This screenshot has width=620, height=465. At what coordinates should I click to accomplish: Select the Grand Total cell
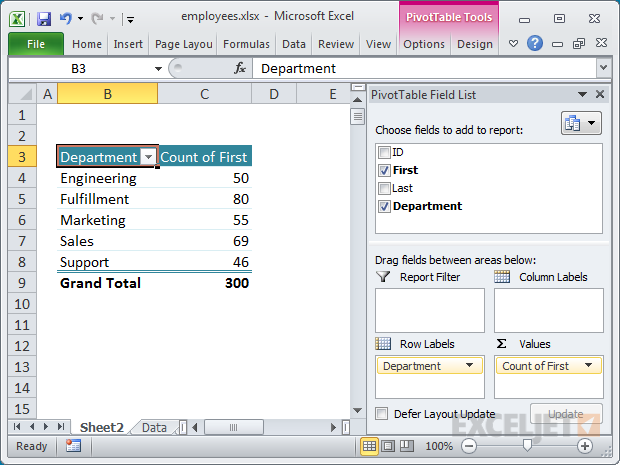(100, 283)
